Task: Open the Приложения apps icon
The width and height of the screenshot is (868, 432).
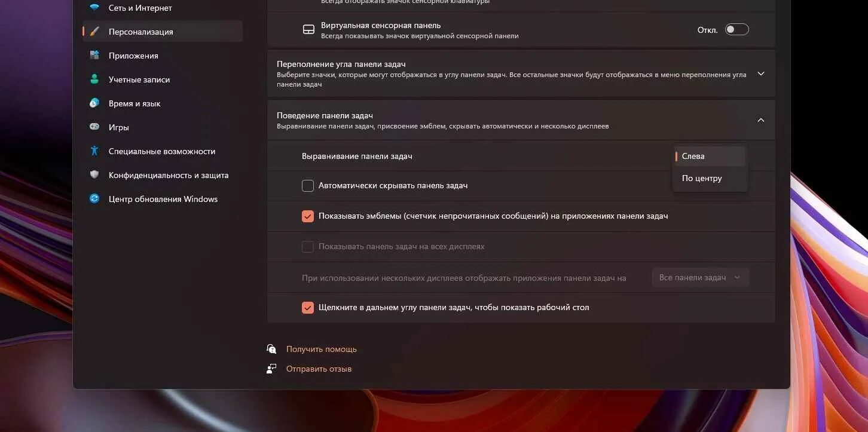Action: (94, 56)
